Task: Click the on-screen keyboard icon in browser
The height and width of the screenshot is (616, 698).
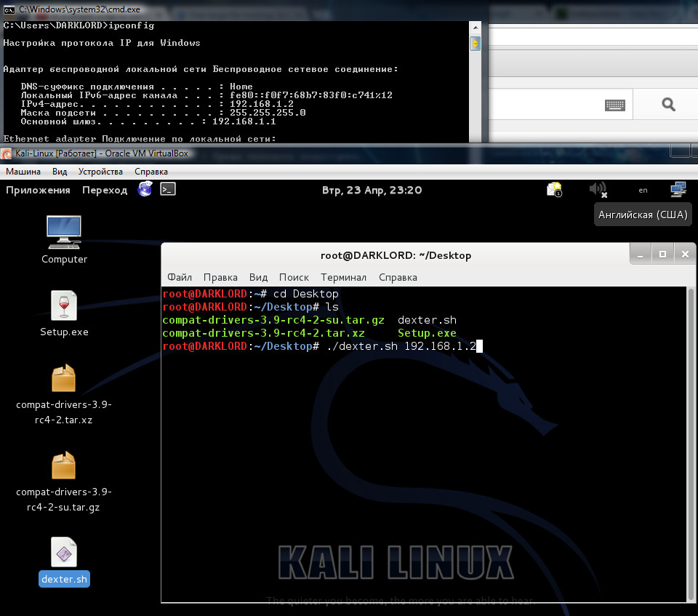Action: point(615,105)
